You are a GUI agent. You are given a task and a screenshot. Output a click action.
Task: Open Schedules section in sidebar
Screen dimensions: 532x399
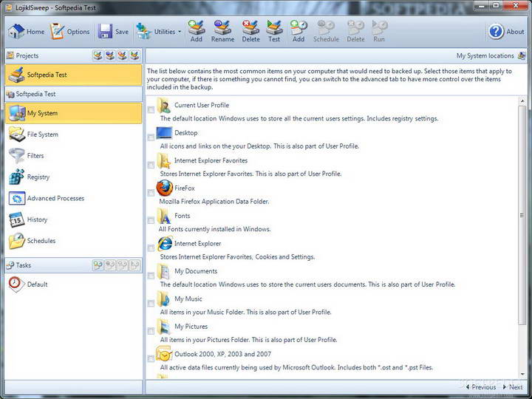tap(74, 241)
